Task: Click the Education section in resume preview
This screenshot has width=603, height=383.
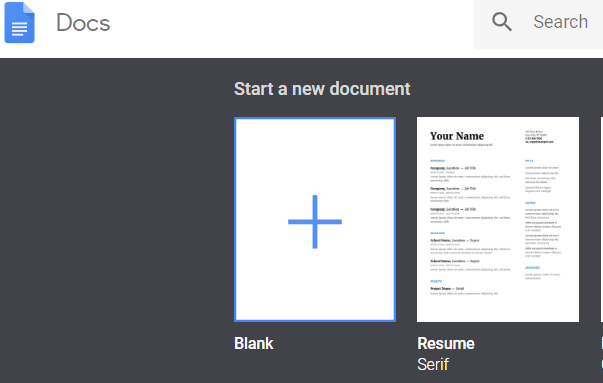Action: point(470,252)
